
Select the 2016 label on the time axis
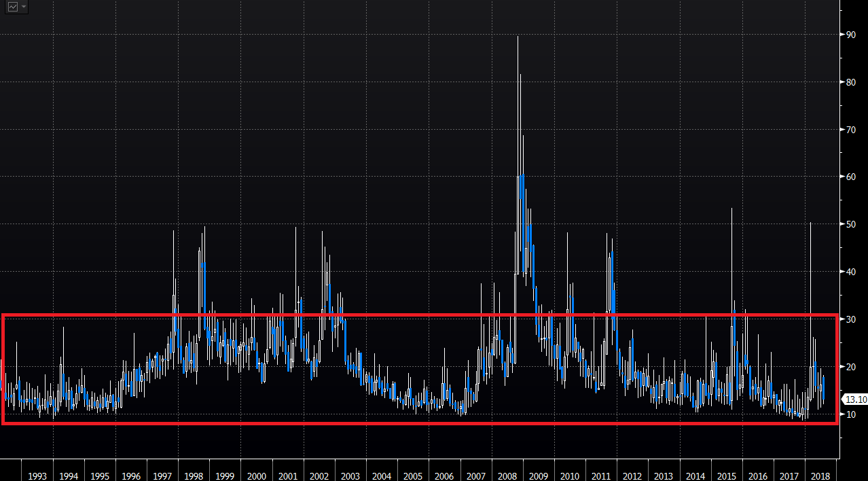[758, 477]
